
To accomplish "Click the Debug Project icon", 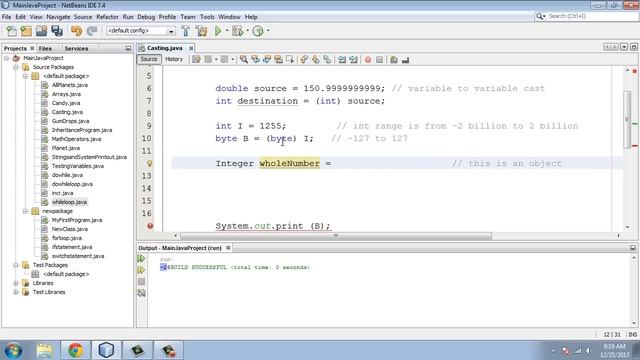I will coord(237,31).
